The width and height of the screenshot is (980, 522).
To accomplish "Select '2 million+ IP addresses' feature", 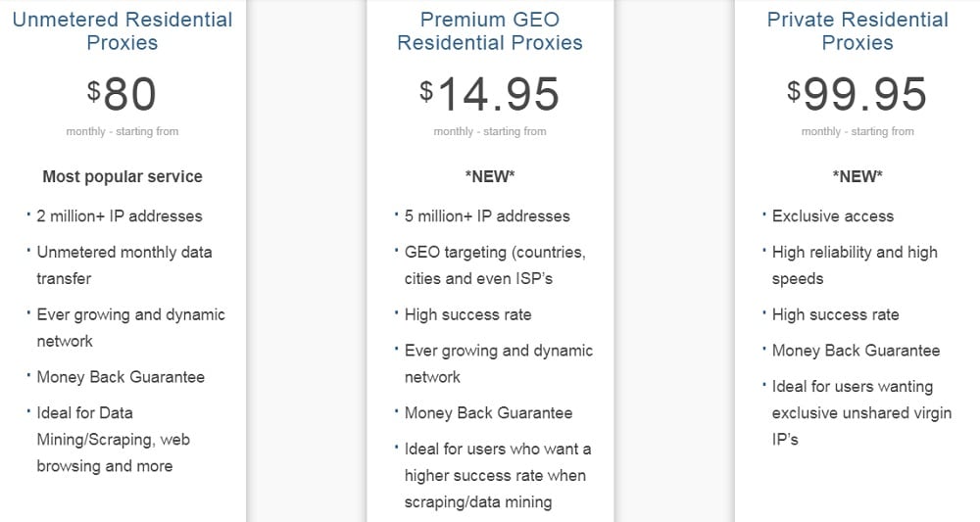I will (x=120, y=216).
